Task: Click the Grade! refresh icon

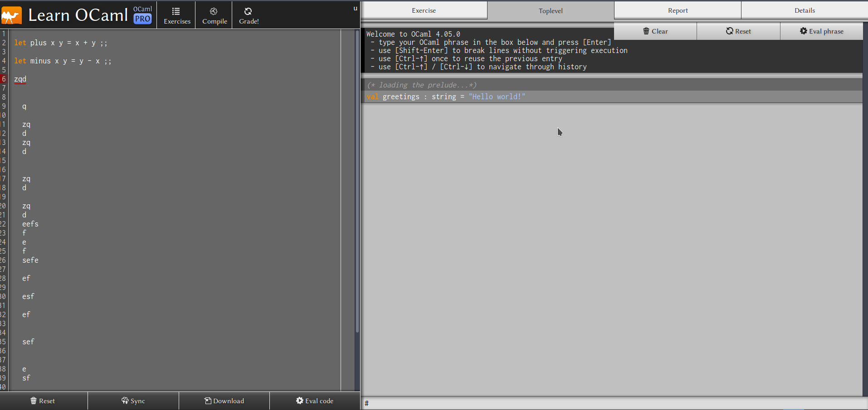Action: (248, 11)
